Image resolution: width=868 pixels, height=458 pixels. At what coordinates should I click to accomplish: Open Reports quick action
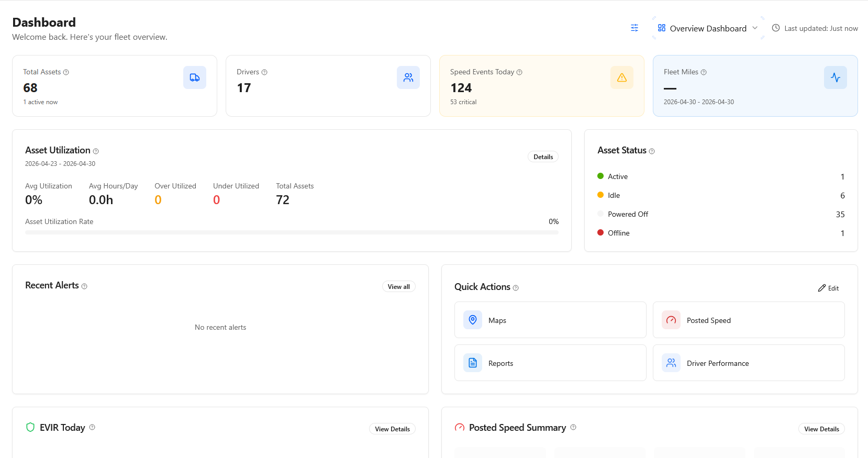pos(550,363)
